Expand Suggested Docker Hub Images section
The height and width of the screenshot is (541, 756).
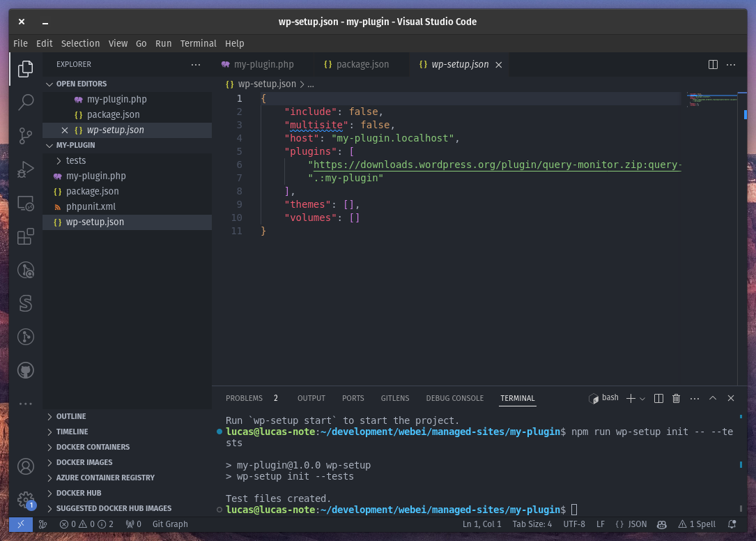128,509
